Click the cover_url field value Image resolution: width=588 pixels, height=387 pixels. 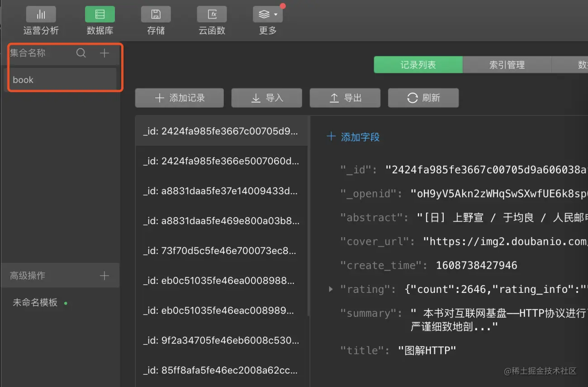coord(505,242)
